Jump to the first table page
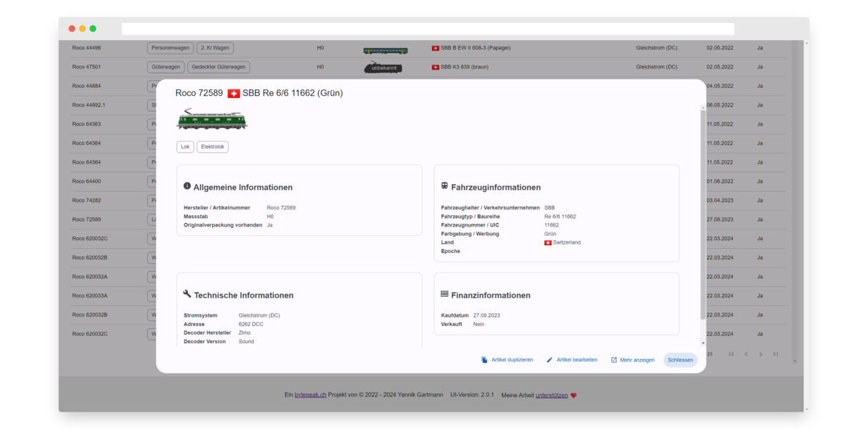This screenshot has width=868, height=429. tap(731, 354)
